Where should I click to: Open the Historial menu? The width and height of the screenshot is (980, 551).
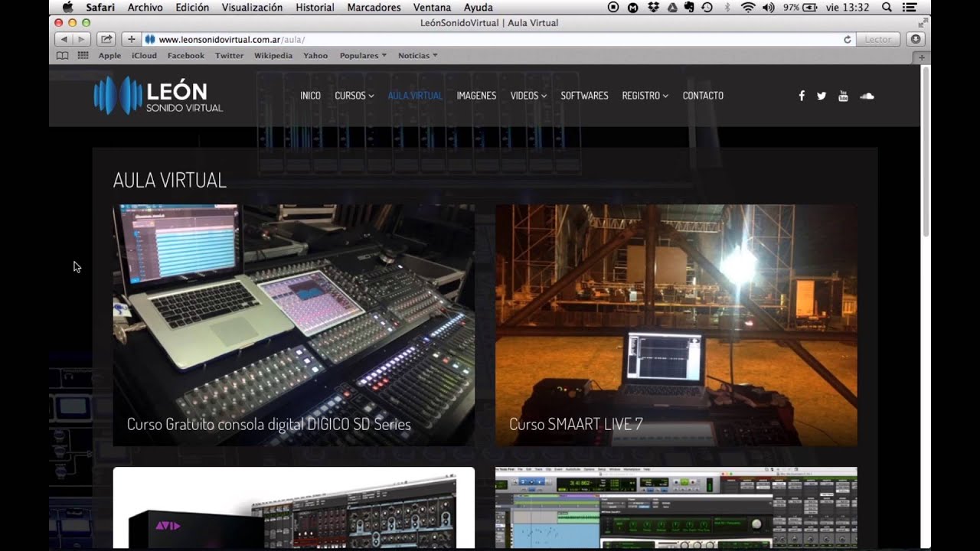(315, 8)
